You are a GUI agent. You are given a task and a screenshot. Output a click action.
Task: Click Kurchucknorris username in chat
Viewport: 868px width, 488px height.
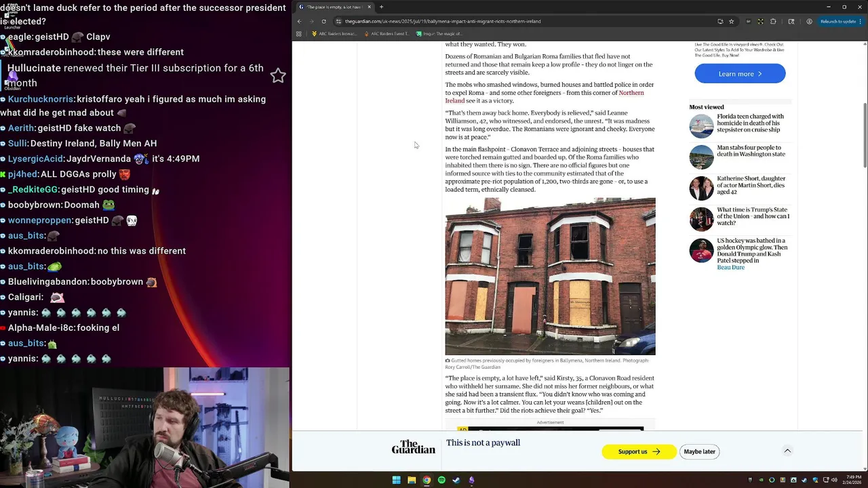[x=41, y=99]
